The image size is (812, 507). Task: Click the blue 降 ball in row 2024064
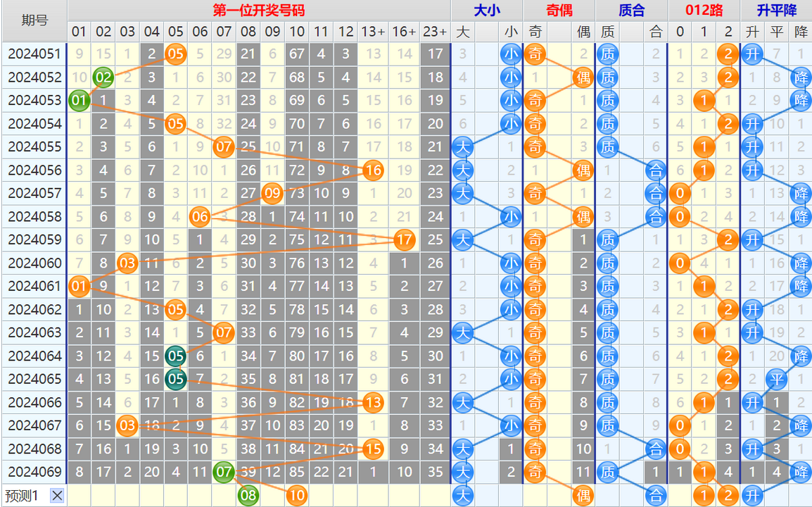coord(801,356)
